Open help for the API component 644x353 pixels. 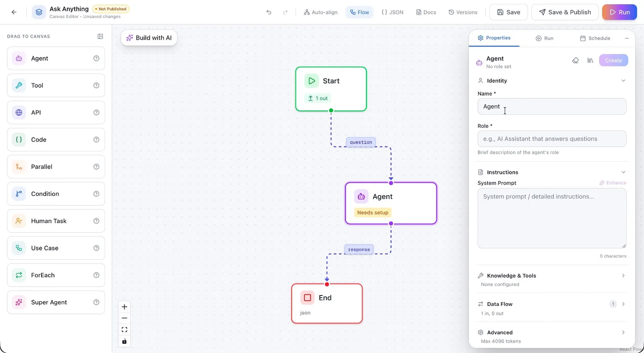[x=96, y=113]
